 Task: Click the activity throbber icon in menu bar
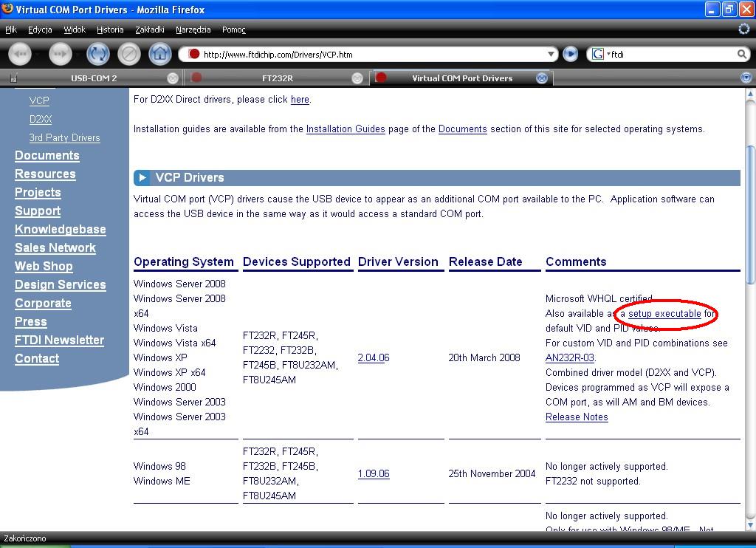click(744, 29)
